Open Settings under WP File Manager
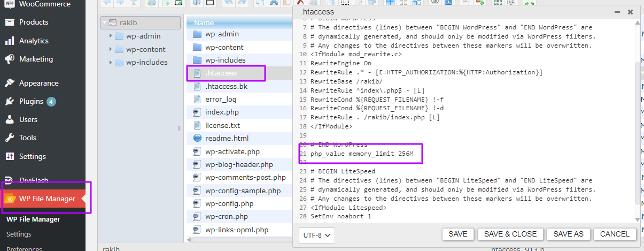This screenshot has height=251, width=644. (x=19, y=234)
